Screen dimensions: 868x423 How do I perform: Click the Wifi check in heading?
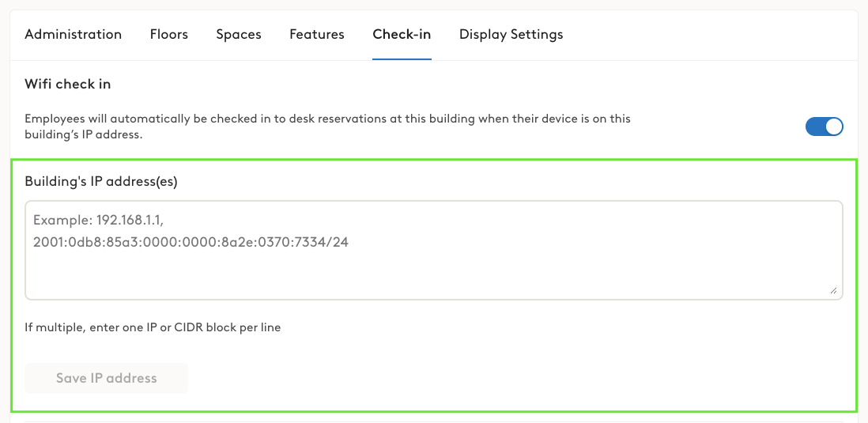tap(67, 84)
